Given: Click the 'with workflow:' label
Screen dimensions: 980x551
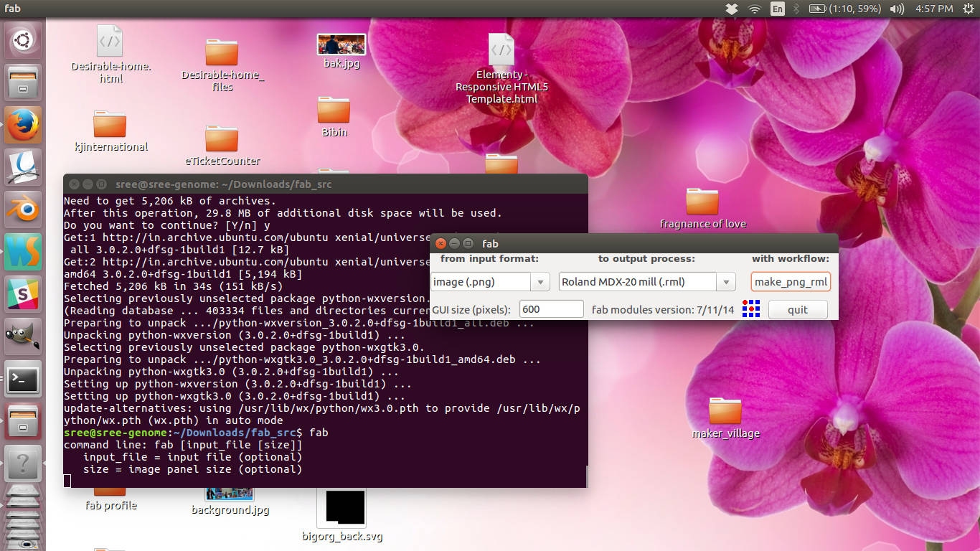Looking at the screenshot, I should pyautogui.click(x=790, y=258).
